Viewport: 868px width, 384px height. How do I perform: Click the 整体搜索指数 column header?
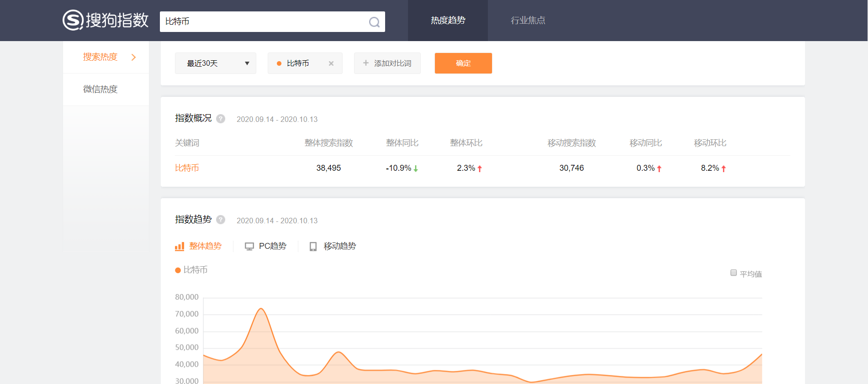328,143
